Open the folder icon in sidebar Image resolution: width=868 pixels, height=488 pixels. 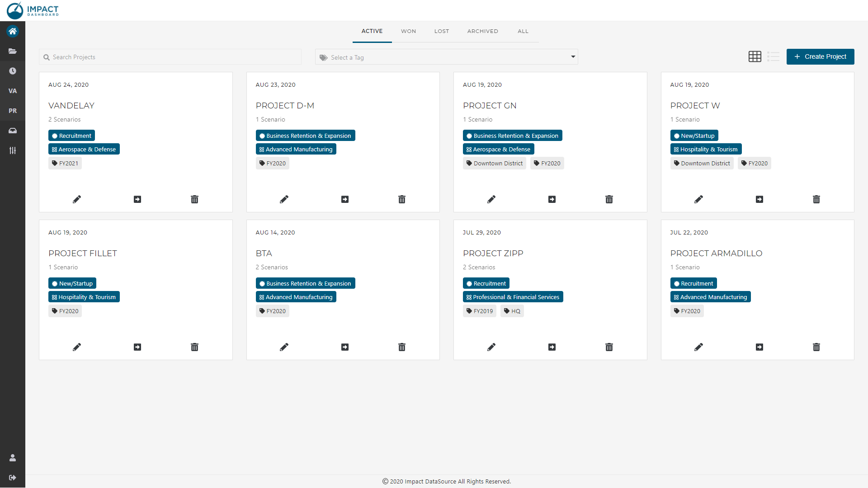pos(13,51)
